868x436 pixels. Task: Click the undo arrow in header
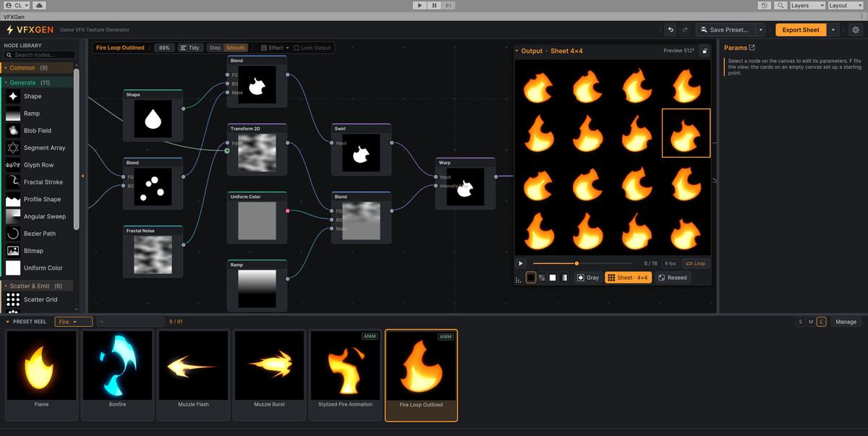671,30
